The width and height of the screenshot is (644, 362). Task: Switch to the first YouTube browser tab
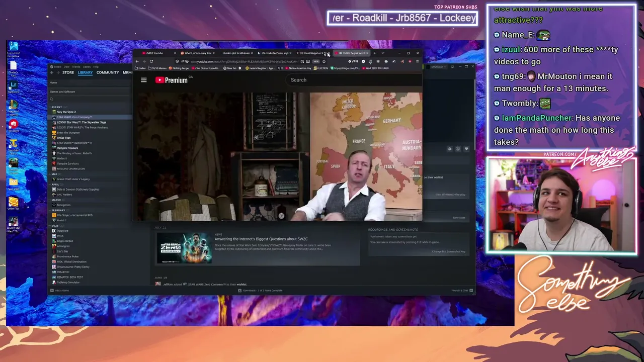point(158,53)
